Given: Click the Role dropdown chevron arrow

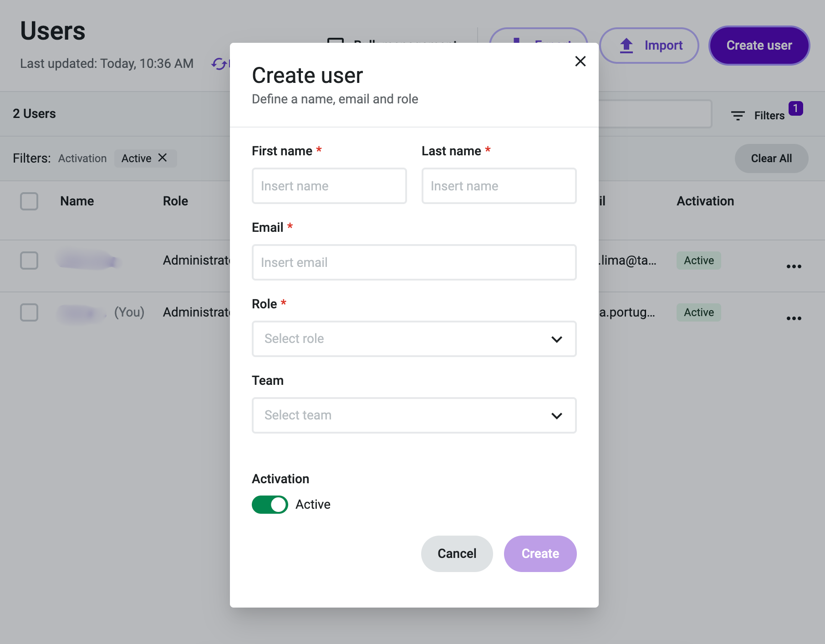Looking at the screenshot, I should pyautogui.click(x=556, y=339).
